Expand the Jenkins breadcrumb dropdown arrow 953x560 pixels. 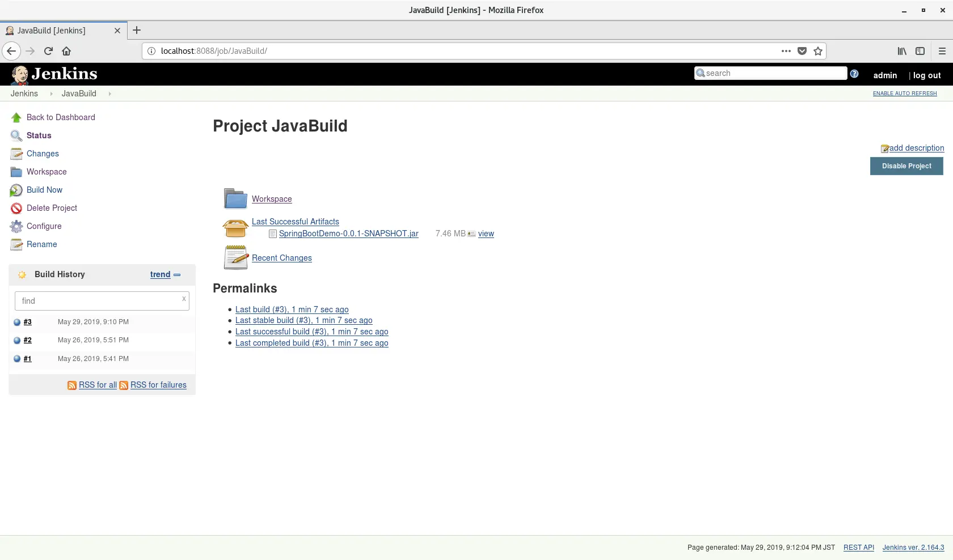pos(51,94)
